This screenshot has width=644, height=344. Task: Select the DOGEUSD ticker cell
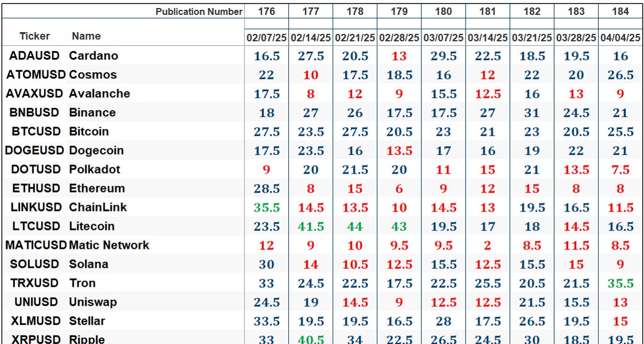[35, 150]
